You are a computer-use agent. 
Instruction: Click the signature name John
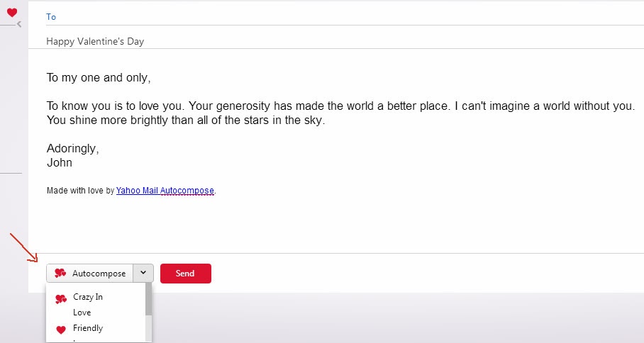click(60, 162)
